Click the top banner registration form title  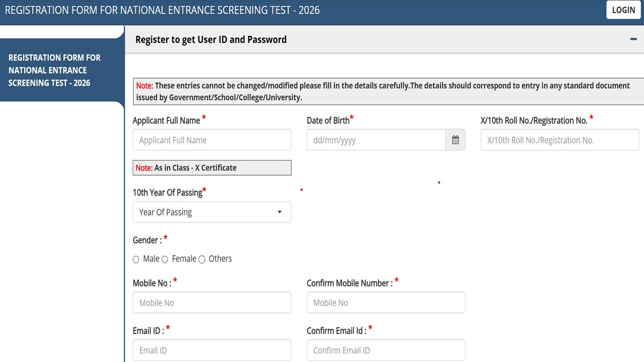tap(162, 10)
